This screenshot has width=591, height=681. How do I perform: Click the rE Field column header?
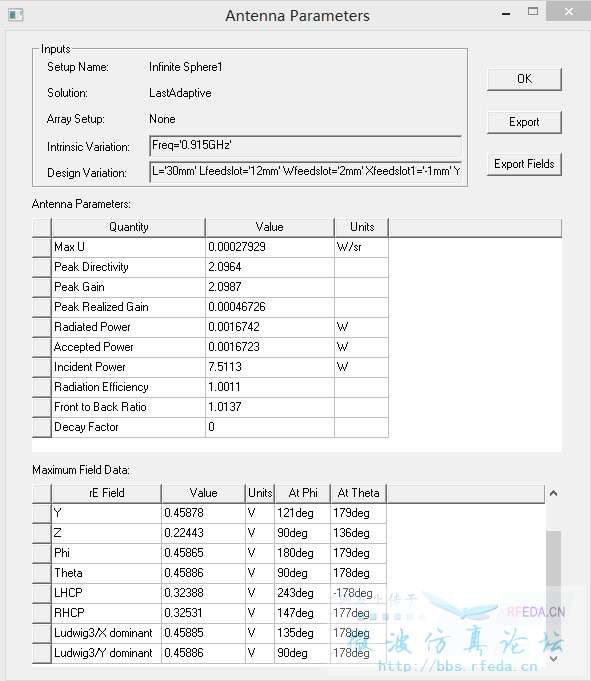[106, 493]
